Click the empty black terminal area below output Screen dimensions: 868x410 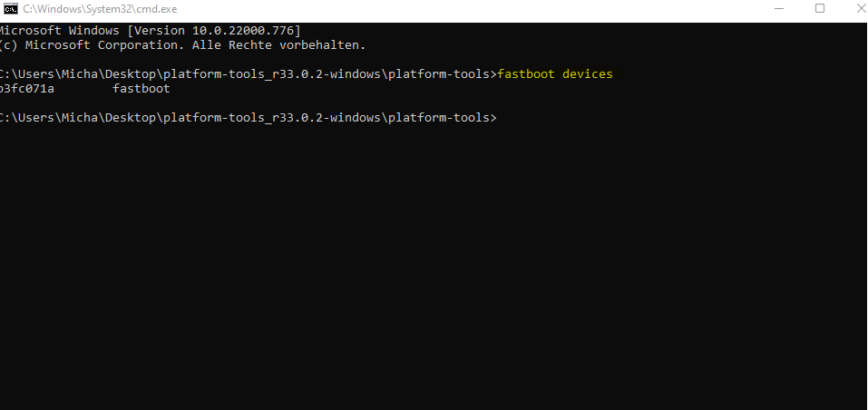tap(434, 272)
